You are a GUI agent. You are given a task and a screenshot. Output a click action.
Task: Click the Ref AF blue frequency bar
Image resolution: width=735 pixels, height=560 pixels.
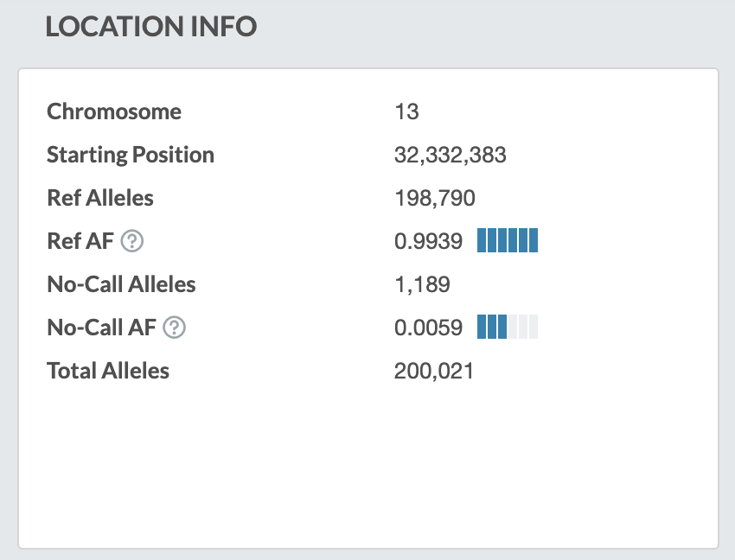click(x=508, y=241)
